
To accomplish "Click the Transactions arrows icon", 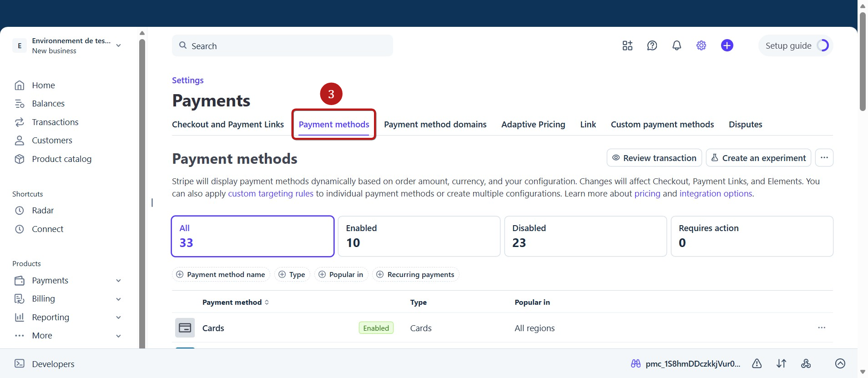I will click(20, 122).
